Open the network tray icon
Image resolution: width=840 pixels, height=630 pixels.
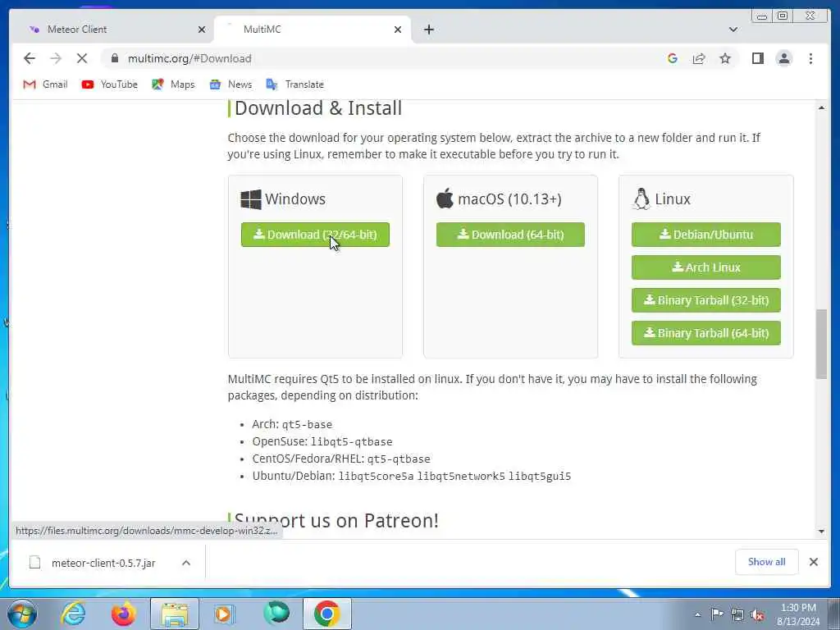pos(737,615)
